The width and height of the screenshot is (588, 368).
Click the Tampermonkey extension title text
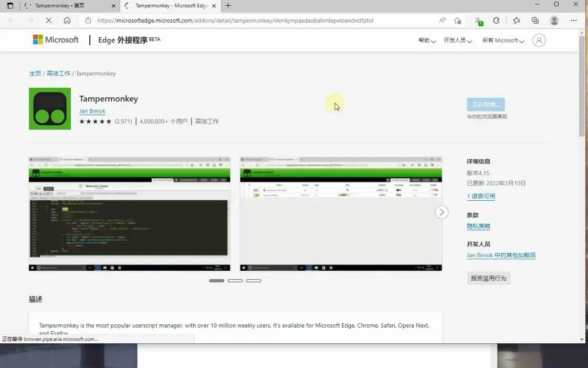pos(109,99)
